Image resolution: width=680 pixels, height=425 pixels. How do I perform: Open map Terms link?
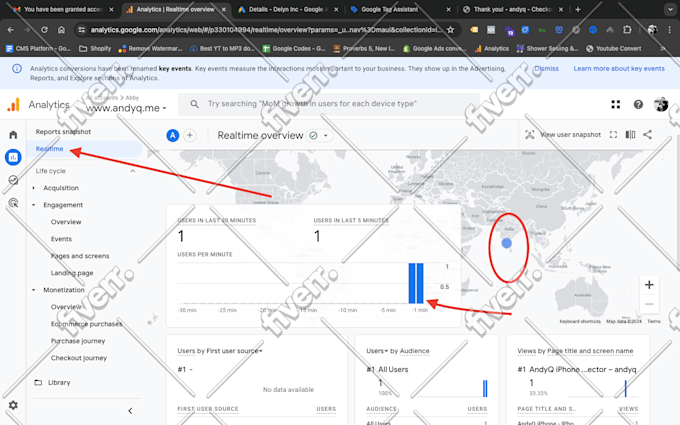click(x=654, y=321)
